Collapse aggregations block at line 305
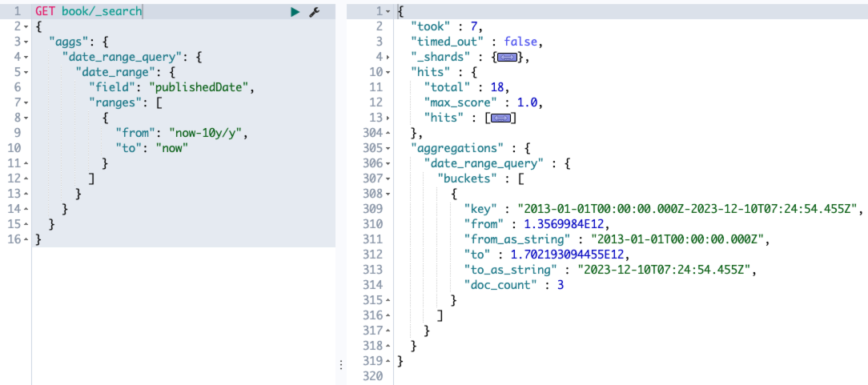 (388, 148)
